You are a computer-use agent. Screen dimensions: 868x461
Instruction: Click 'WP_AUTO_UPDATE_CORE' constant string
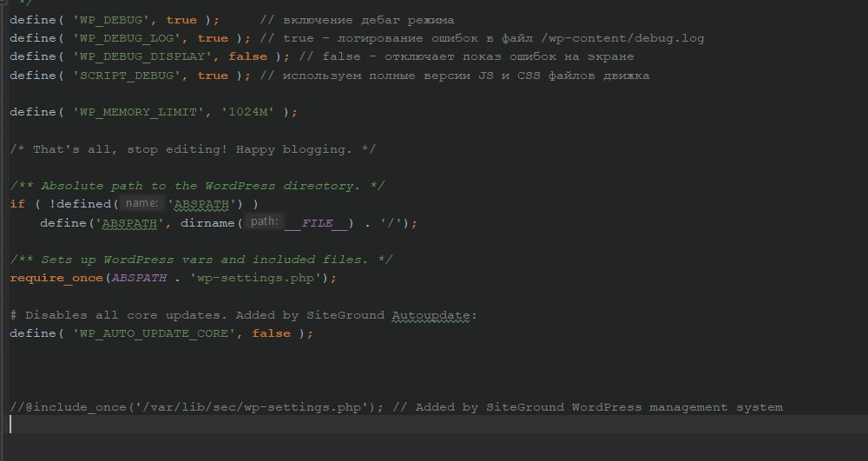click(x=154, y=333)
